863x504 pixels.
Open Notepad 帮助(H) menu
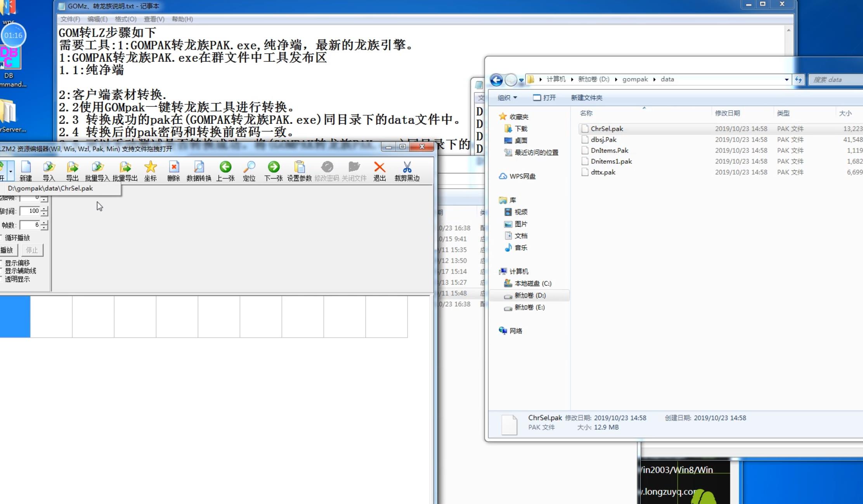coord(182,19)
